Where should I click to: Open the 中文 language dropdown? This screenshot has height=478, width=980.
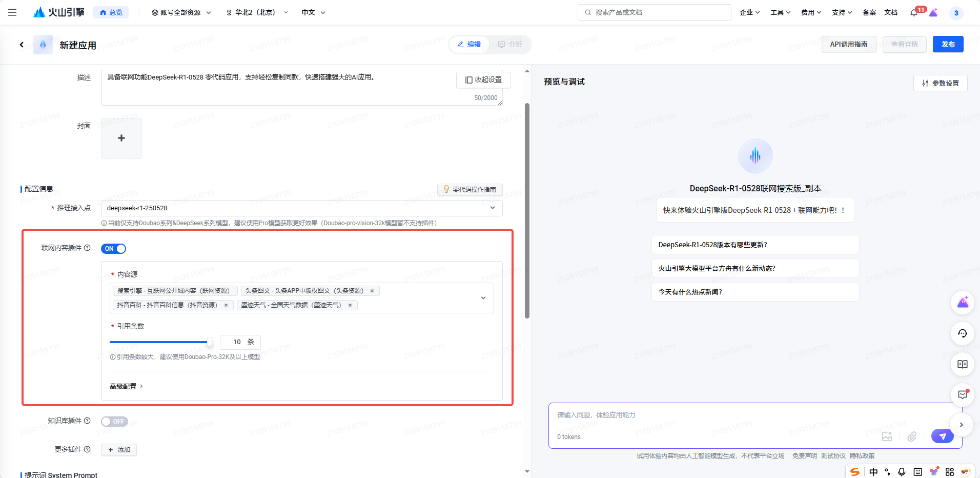tap(313, 12)
